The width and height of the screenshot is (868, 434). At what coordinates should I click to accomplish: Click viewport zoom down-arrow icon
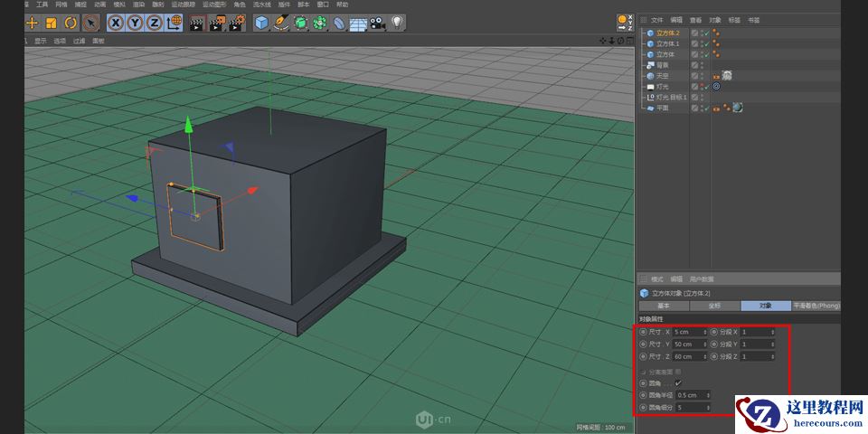tap(612, 41)
